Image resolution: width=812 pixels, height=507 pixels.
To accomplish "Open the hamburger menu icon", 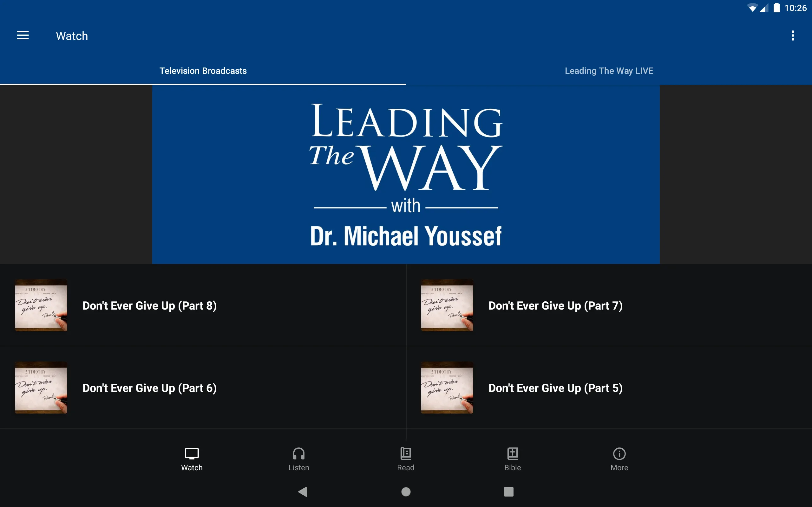I will [x=23, y=35].
